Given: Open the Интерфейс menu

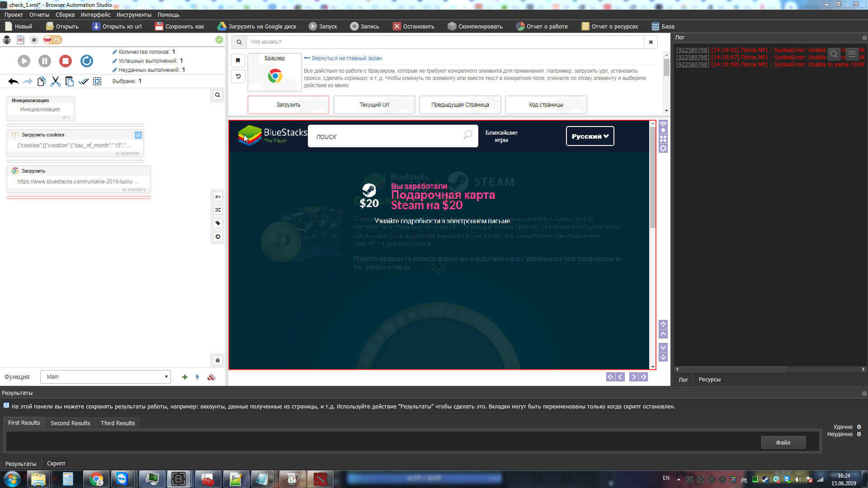Looking at the screenshot, I should [95, 15].
